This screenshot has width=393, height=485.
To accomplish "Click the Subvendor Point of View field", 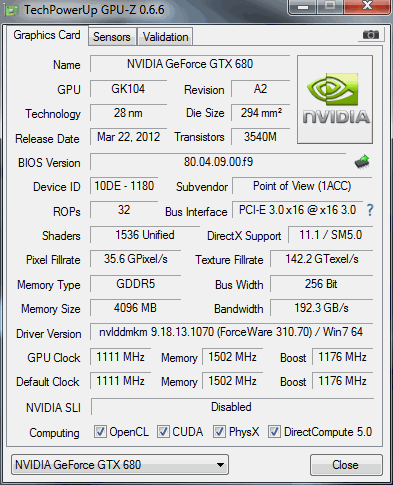I will [x=302, y=186].
